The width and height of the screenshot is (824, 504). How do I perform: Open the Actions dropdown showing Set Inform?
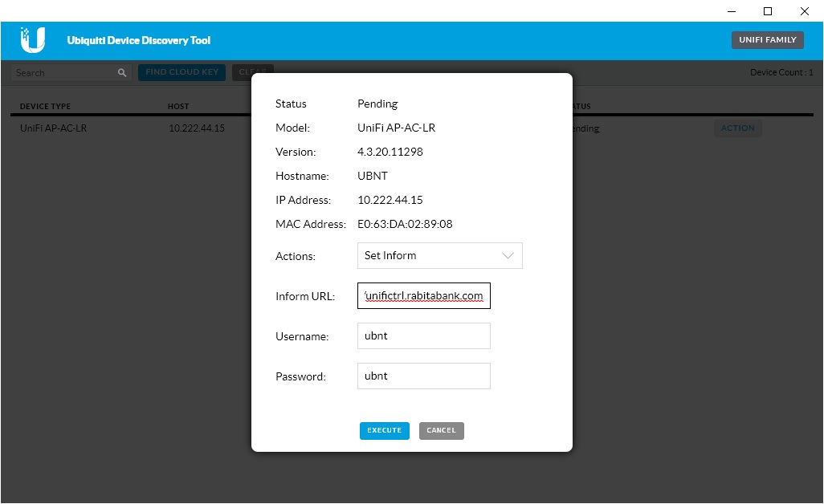click(x=440, y=256)
